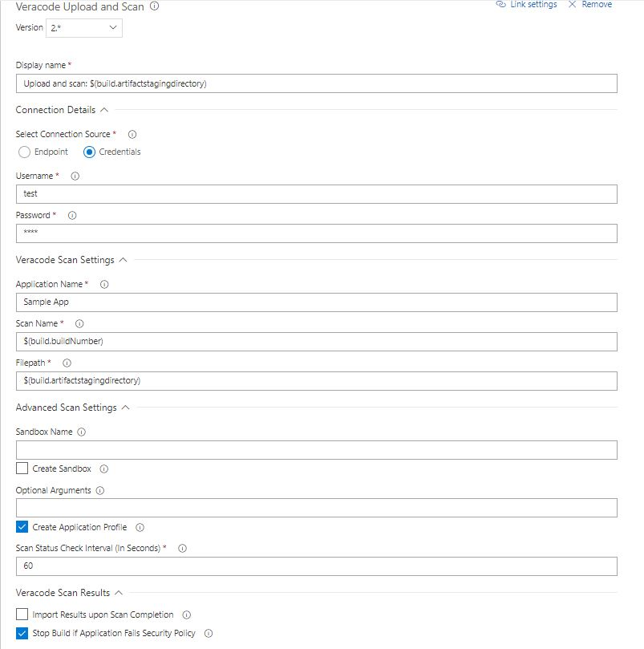The width and height of the screenshot is (644, 649).
Task: Show info tooltip for Create Application Profile
Action: coord(140,527)
